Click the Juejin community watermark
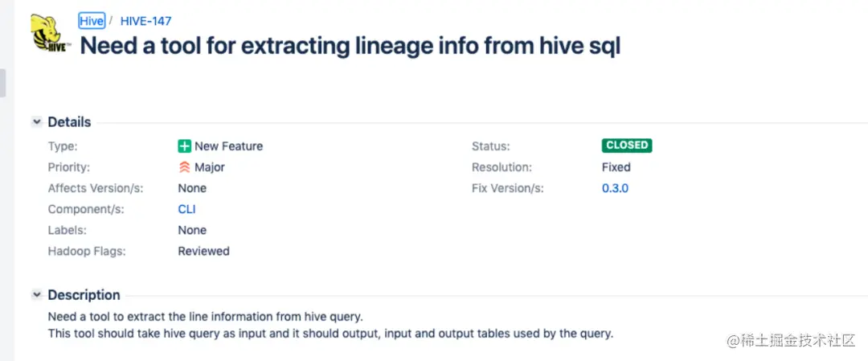Screen dimensions: 868x361 coord(791,340)
